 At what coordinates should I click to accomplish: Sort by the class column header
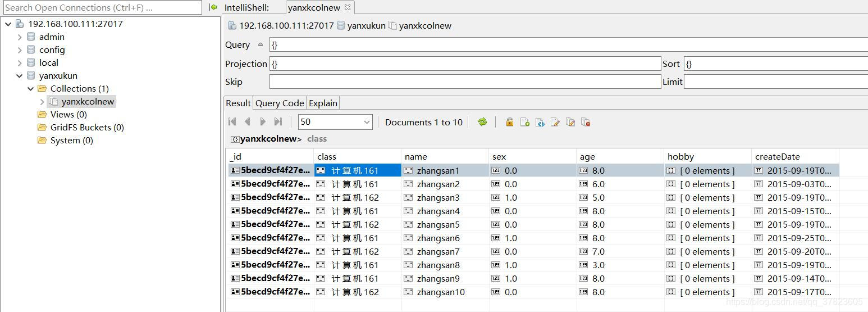pos(358,156)
